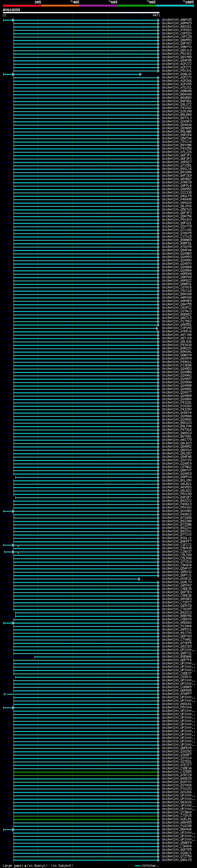Screen dimensions: 197x868
Task: Select the UniRef100_Q4KLX5 label
Action: click(176, 860)
